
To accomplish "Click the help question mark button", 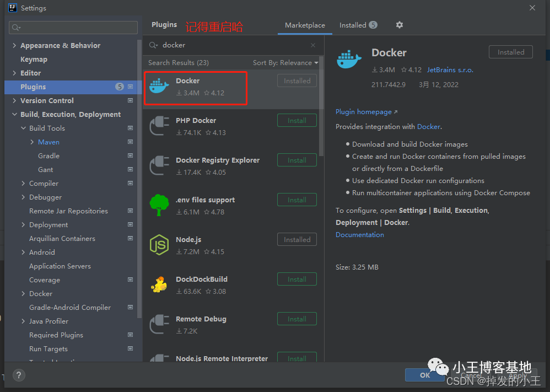I will pos(19,375).
